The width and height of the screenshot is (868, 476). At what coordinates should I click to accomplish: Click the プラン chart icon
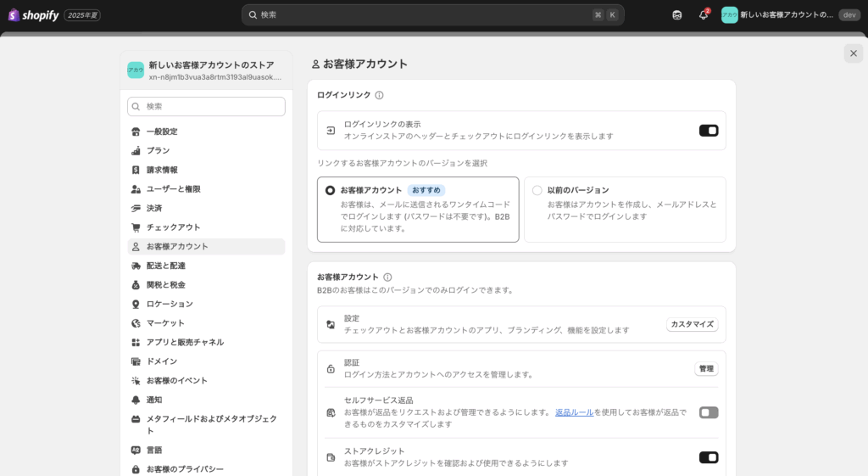click(136, 151)
